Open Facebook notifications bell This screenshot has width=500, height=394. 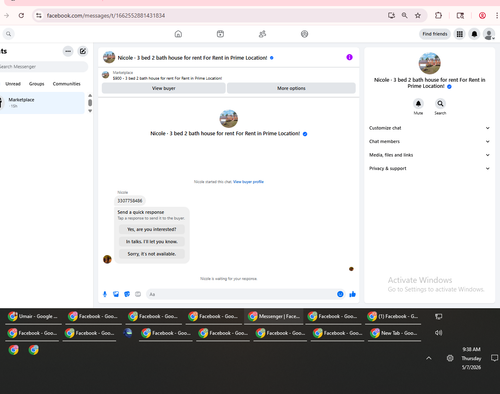click(474, 34)
